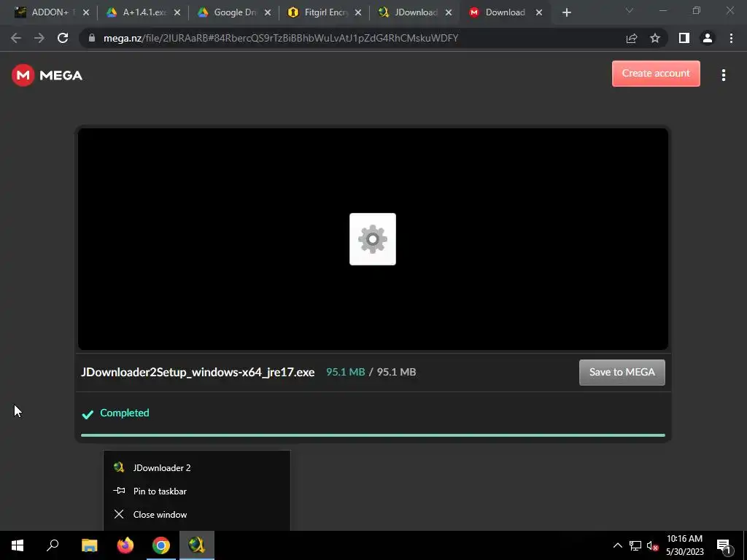Image resolution: width=747 pixels, height=560 pixels.
Task: Open the Windows Start menu
Action: [x=18, y=545]
